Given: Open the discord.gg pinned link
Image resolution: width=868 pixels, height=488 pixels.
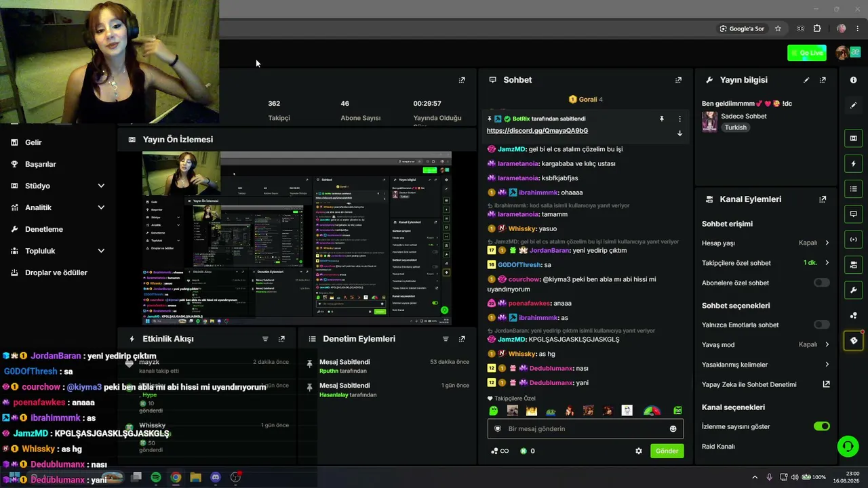Looking at the screenshot, I should pos(537,131).
